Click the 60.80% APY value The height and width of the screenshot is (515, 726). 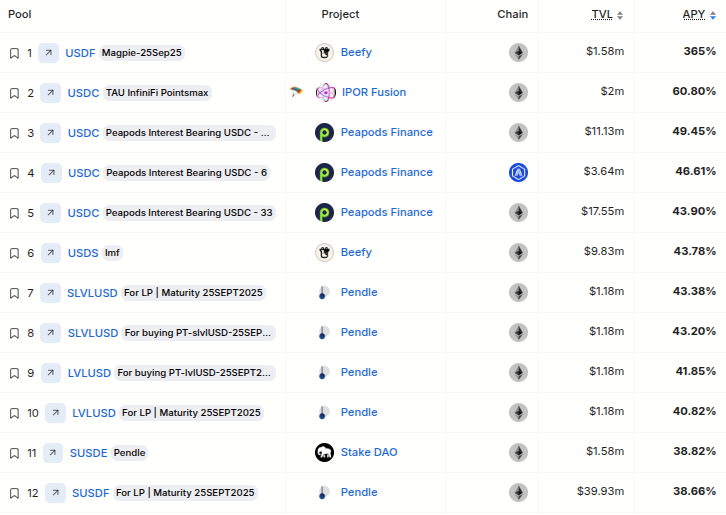click(x=694, y=91)
